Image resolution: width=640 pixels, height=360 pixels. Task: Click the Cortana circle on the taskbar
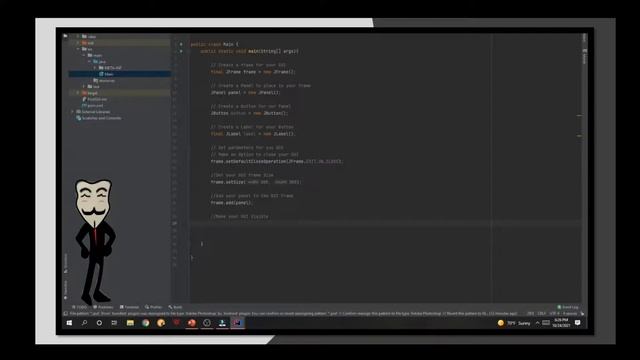(x=99, y=323)
